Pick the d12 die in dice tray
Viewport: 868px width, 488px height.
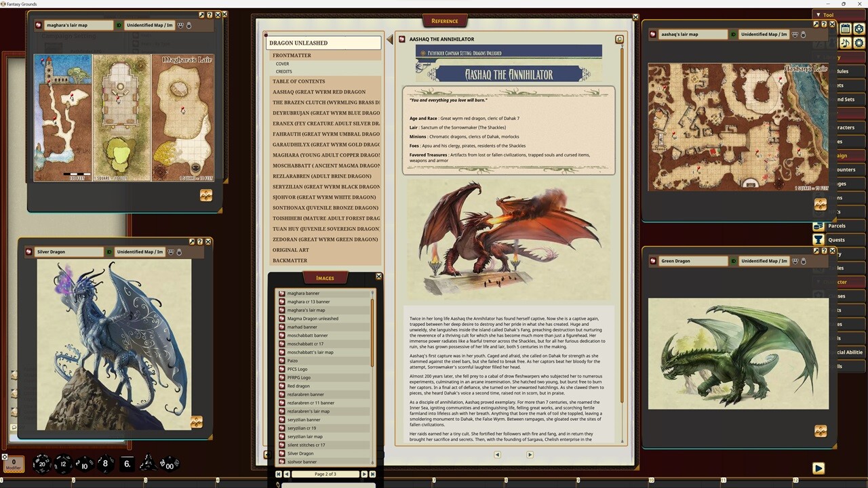point(63,464)
